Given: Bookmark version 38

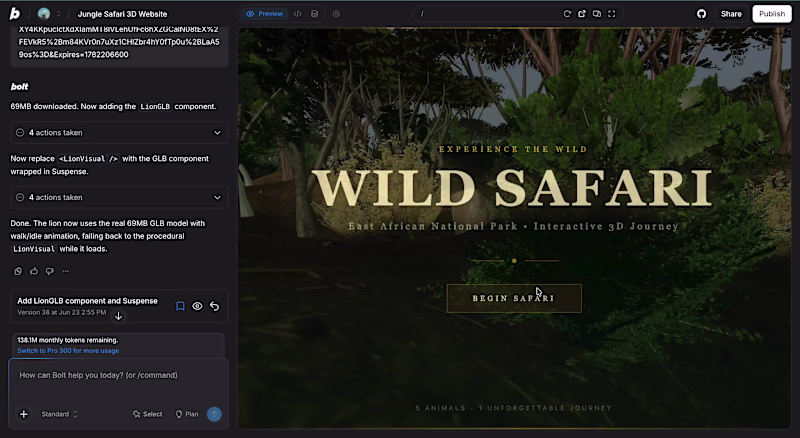Looking at the screenshot, I should 180,306.
